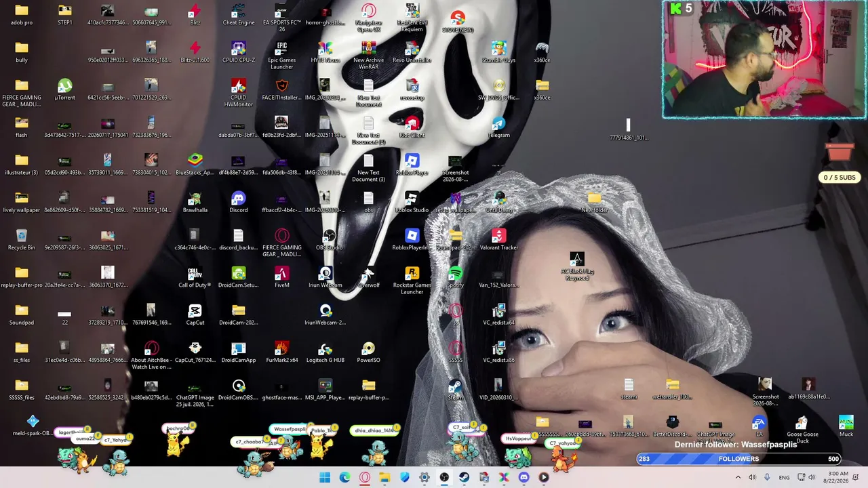Select the New Archive WinRAR file

(x=369, y=56)
